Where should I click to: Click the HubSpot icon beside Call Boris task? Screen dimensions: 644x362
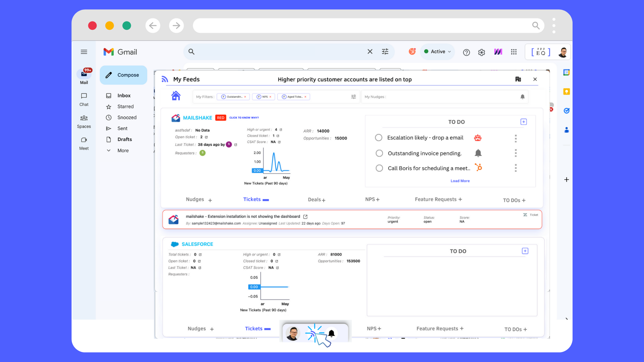479,168
